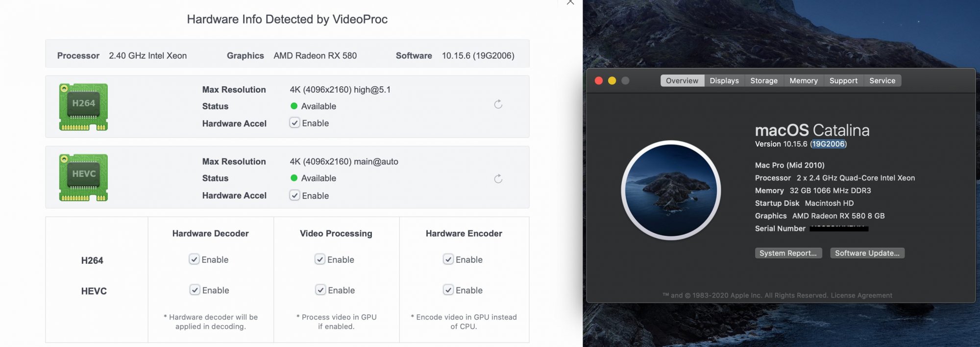Switch to the Displays tab
980x347 pixels.
coord(724,80)
